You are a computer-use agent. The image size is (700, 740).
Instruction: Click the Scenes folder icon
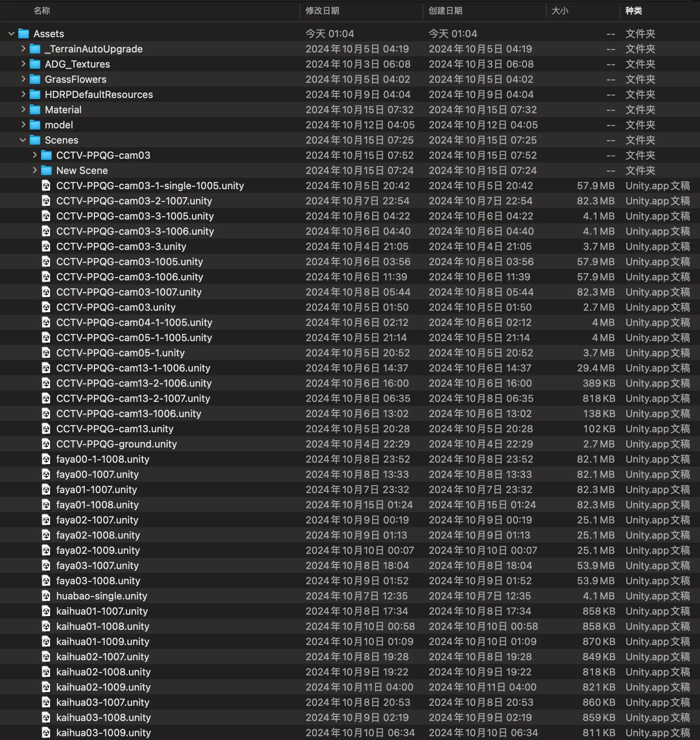click(x=35, y=140)
